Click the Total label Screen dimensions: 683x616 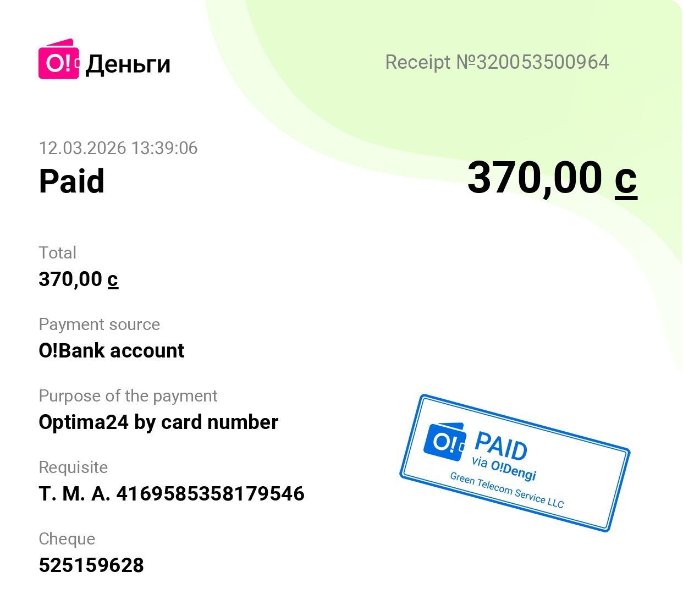[x=57, y=252]
